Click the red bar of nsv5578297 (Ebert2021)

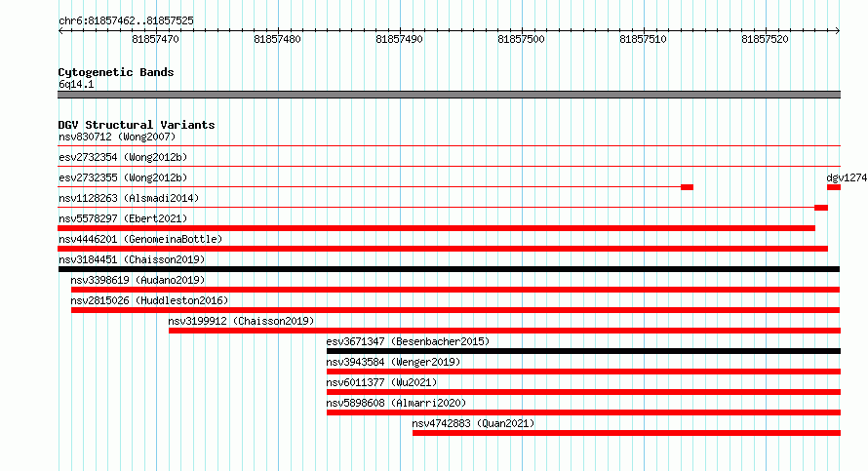pos(436,228)
